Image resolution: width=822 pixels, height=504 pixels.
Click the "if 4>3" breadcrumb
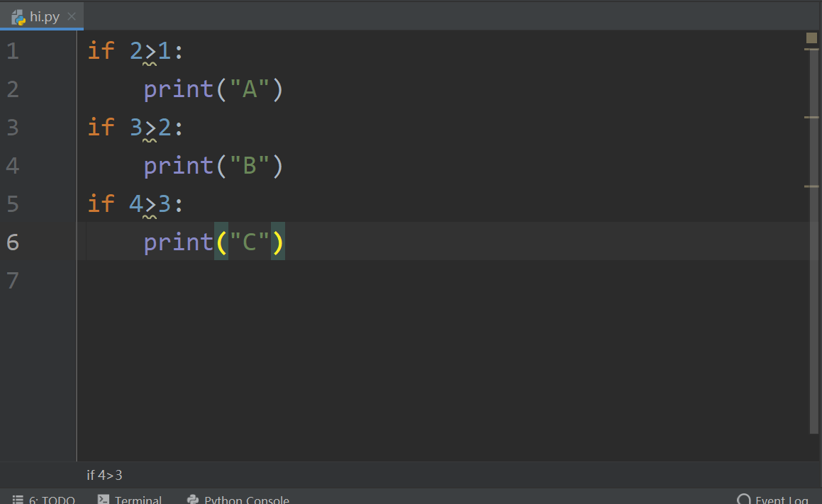tap(104, 475)
